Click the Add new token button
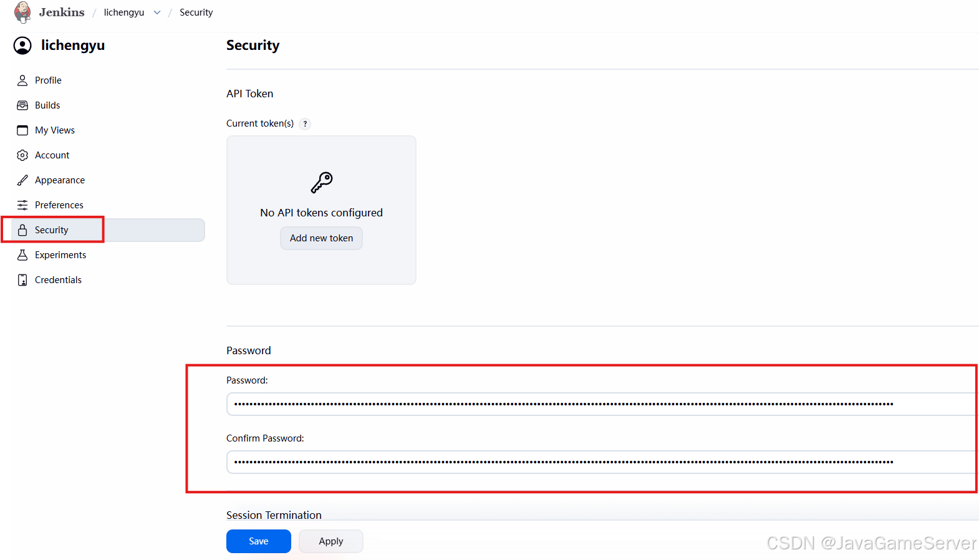The image size is (979, 560). (x=321, y=238)
